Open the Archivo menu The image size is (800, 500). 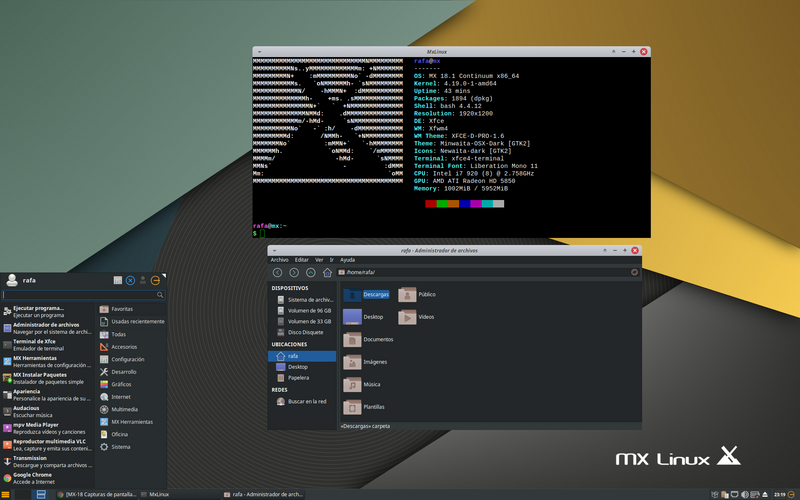point(279,260)
